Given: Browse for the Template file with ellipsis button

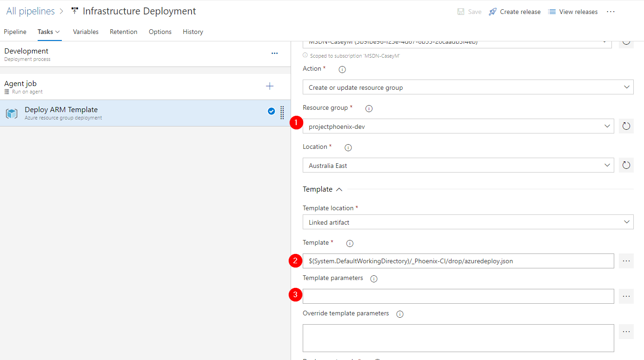Looking at the screenshot, I should (626, 261).
